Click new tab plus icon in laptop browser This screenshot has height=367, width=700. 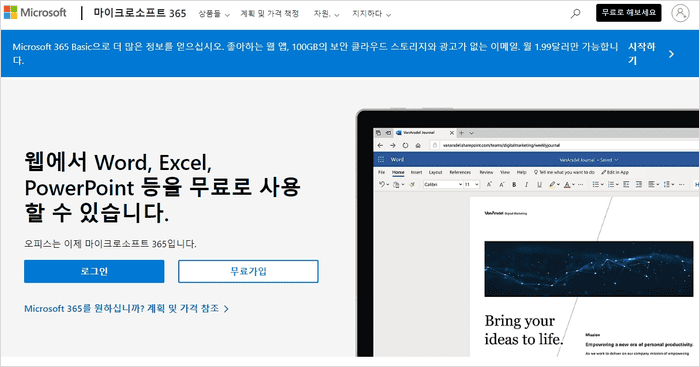click(462, 133)
